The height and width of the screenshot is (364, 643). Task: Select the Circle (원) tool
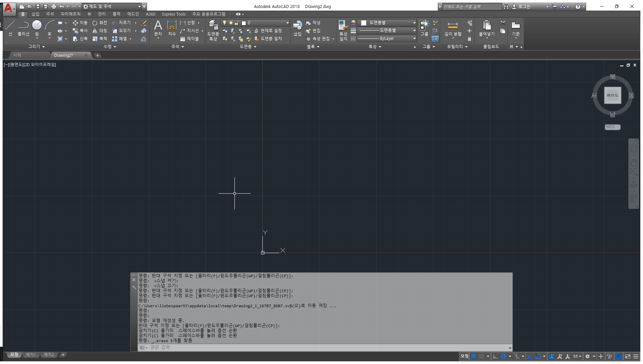[37, 26]
